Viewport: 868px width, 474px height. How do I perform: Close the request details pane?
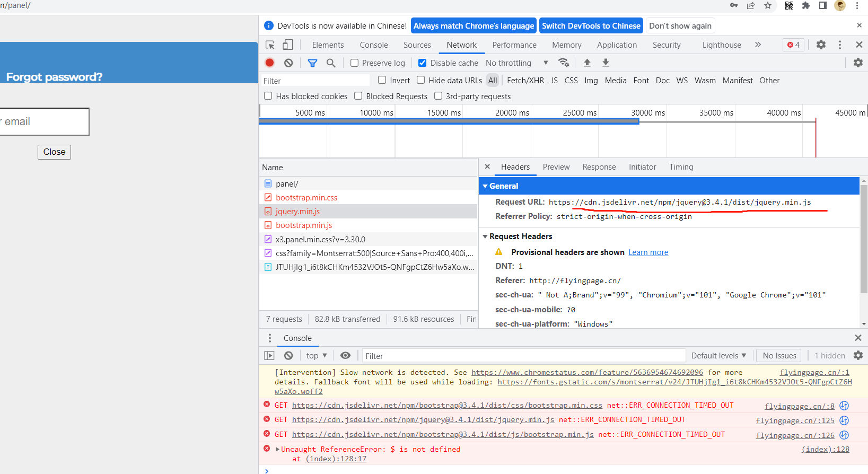487,166
